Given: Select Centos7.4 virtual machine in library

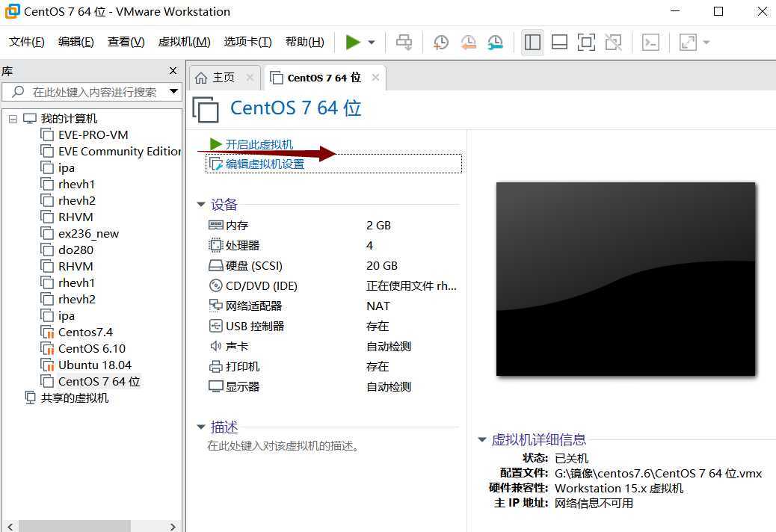Looking at the screenshot, I should [x=85, y=332].
